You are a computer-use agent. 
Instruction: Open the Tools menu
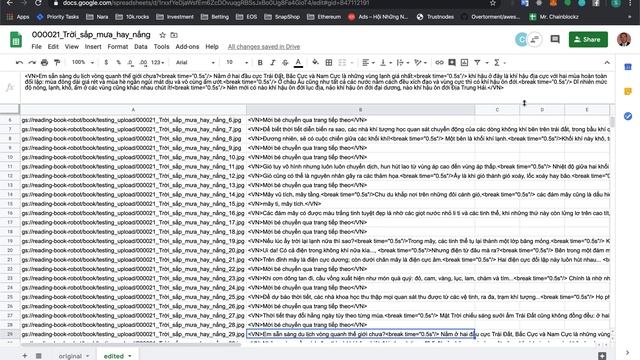click(x=161, y=47)
